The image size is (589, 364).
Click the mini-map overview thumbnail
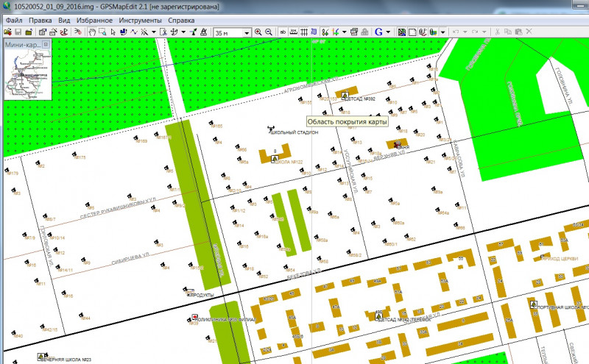(27, 74)
